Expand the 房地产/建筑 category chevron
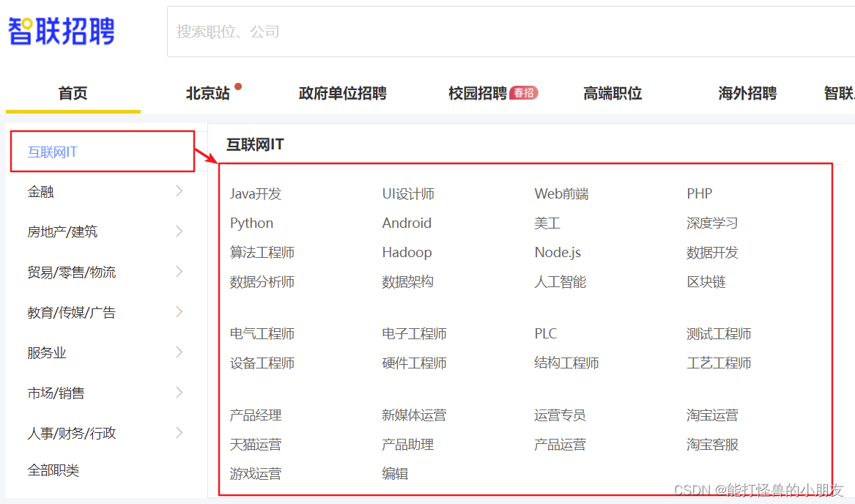The image size is (855, 504). click(179, 231)
